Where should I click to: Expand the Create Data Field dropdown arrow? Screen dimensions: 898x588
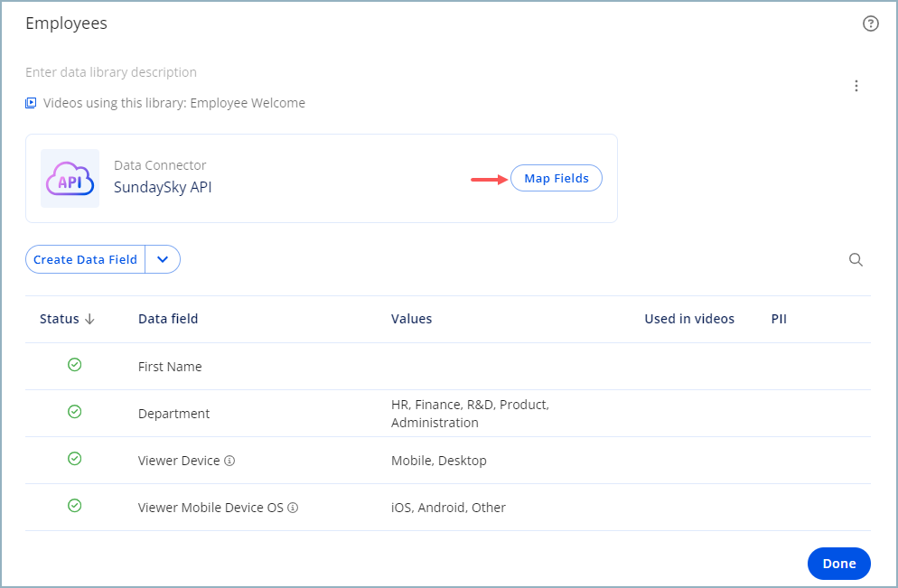coord(163,259)
